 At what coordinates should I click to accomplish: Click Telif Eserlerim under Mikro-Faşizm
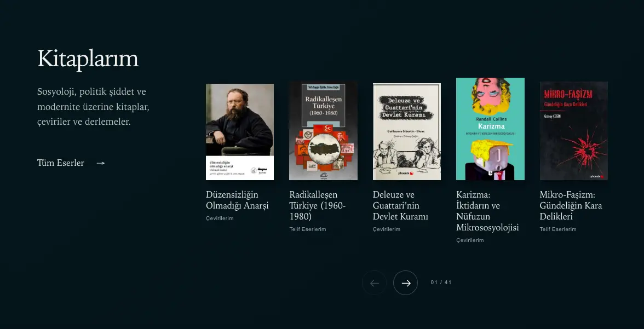[x=557, y=229]
